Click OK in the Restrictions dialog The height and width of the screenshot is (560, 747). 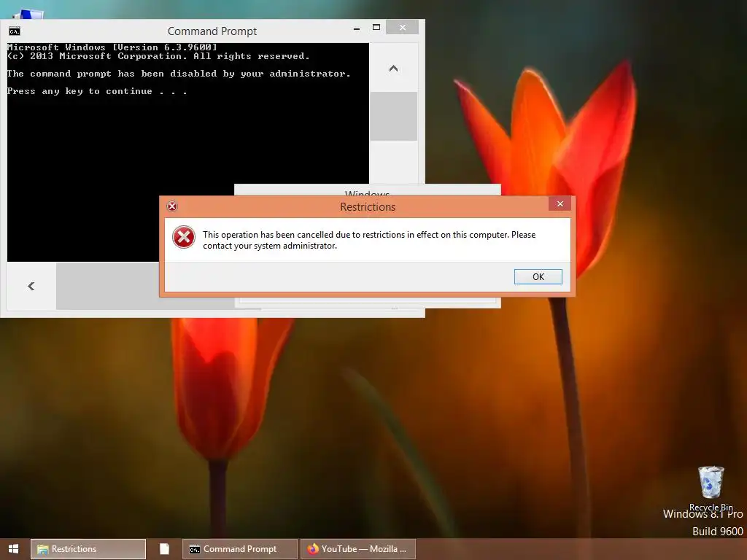pos(538,276)
